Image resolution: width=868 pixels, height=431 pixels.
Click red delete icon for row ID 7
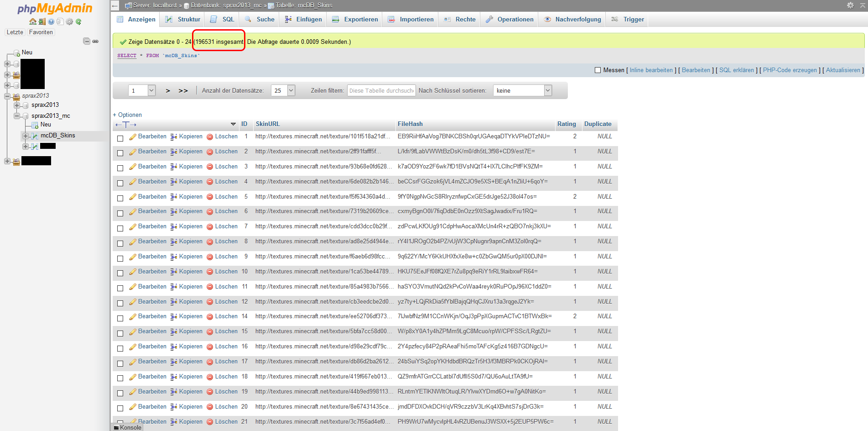[210, 226]
